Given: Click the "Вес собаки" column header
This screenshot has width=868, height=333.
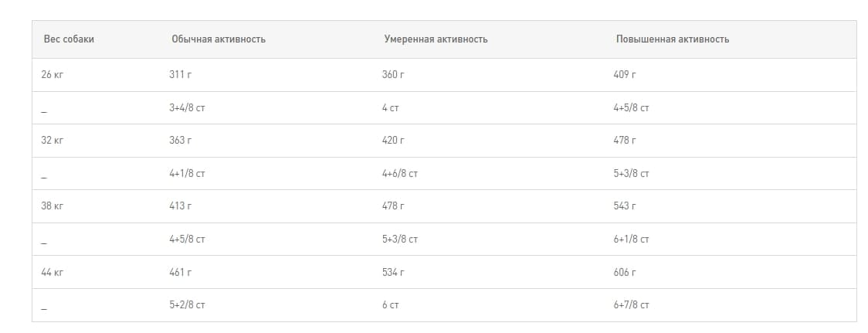Looking at the screenshot, I should (69, 39).
